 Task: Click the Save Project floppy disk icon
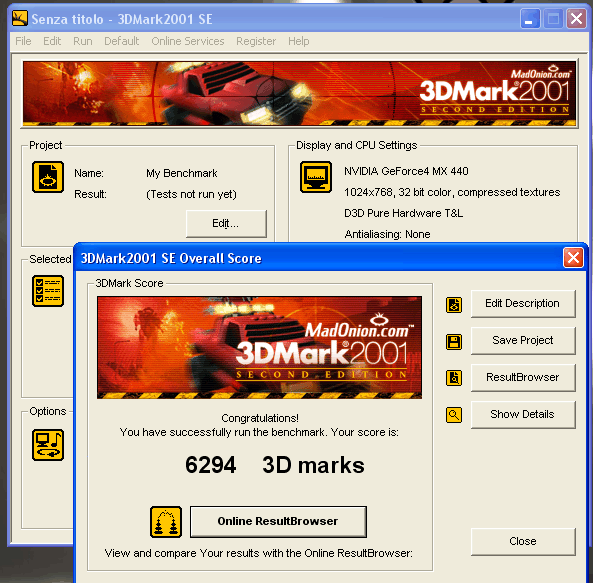454,342
